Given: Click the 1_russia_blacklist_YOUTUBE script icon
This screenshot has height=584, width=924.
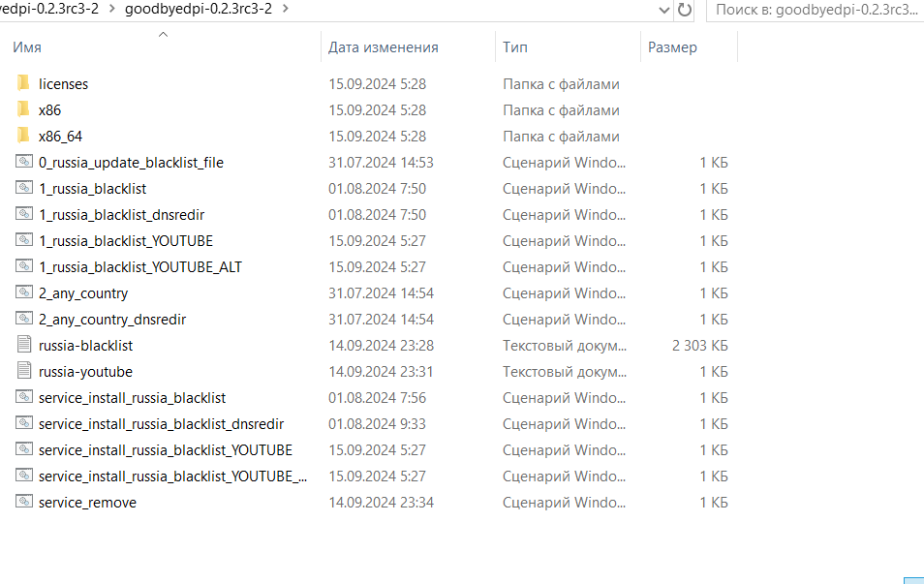Looking at the screenshot, I should coord(24,240).
